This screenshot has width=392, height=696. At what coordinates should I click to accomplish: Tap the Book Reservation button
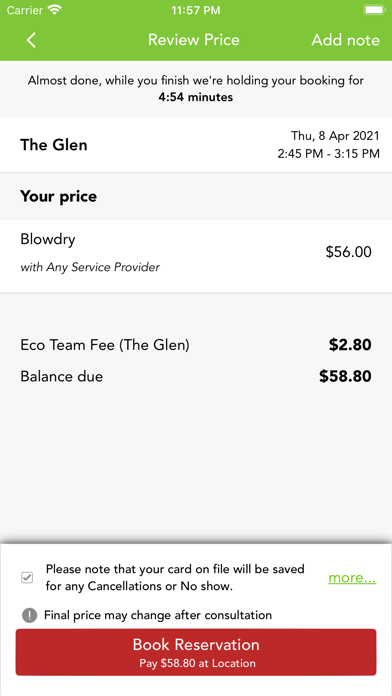click(196, 652)
